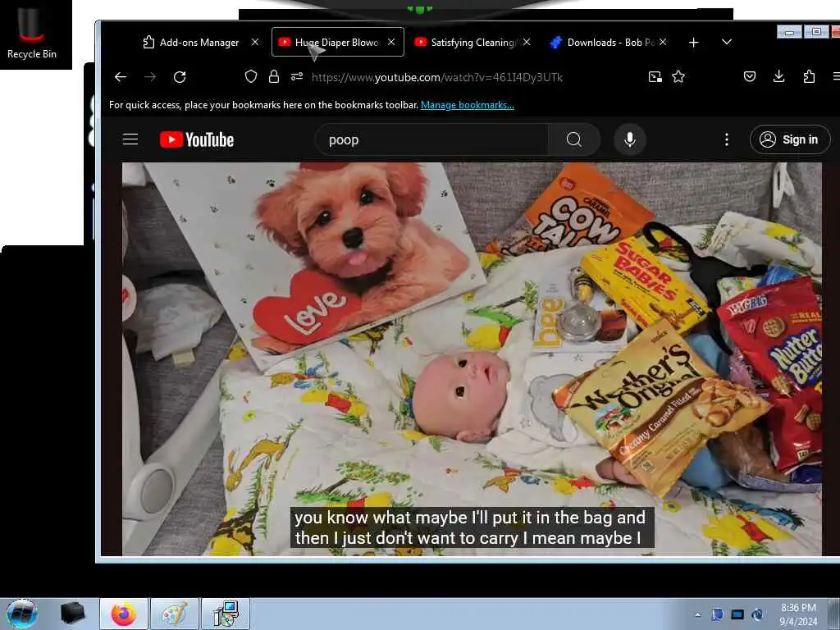Open the YouTube guide hamburger menu
The height and width of the screenshot is (630, 840).
[x=130, y=139]
